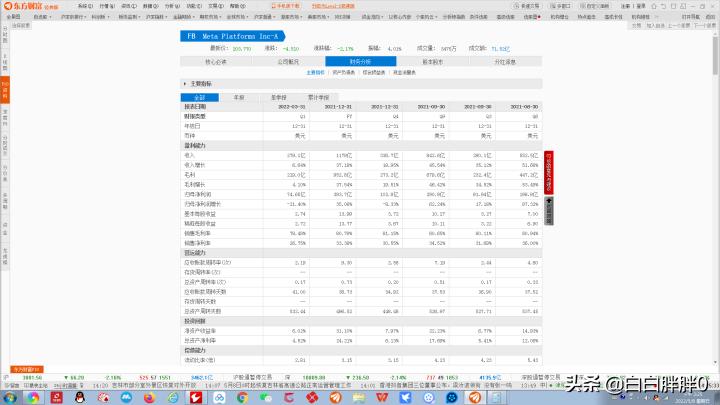Select the 单季报 report period tab
Image resolution: width=720 pixels, height=405 pixels.
click(279, 97)
